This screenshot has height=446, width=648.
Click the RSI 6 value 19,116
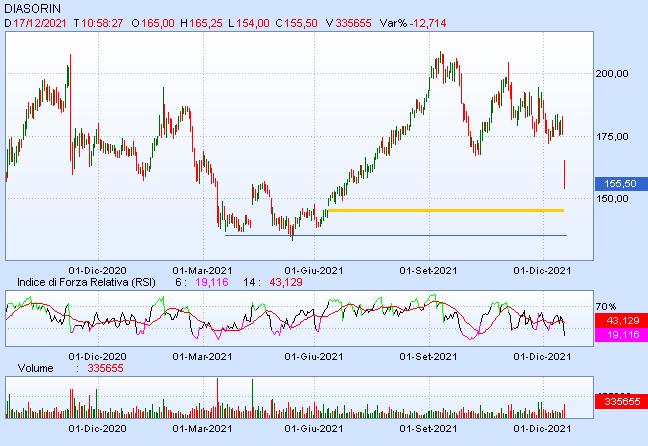(212, 282)
